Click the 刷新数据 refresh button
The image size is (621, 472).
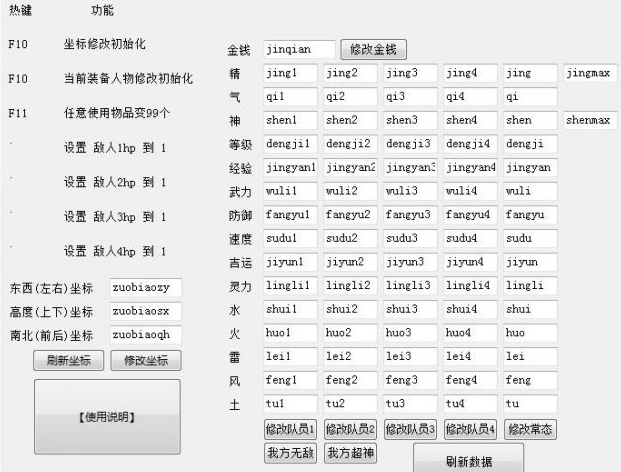click(469, 459)
